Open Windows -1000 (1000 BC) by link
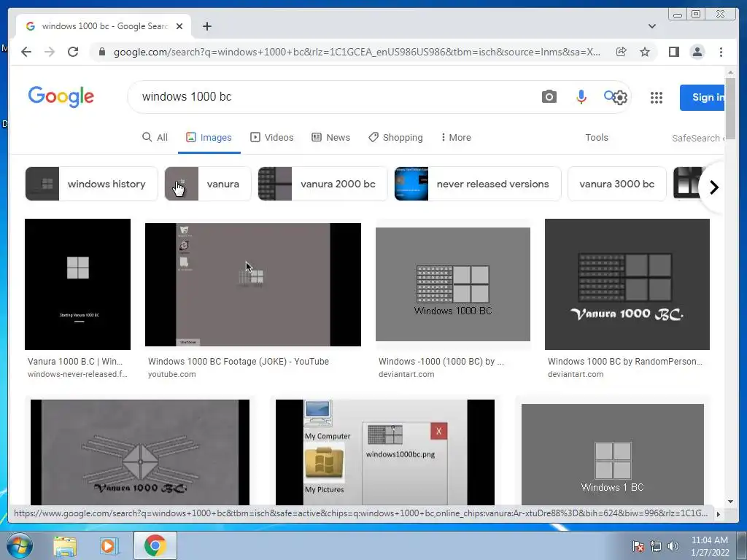 [x=441, y=362]
